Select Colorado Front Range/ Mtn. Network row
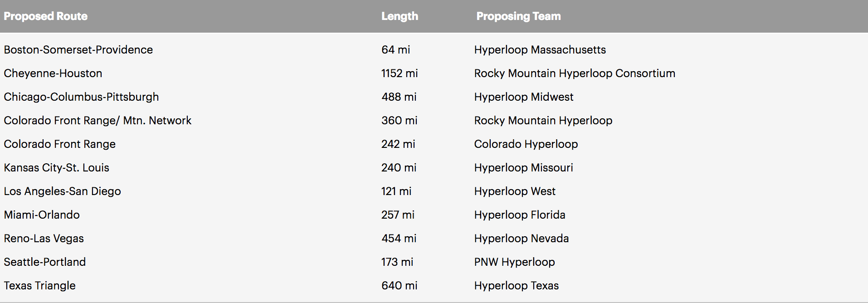Viewport: 868px width, 303px height. 434,120
